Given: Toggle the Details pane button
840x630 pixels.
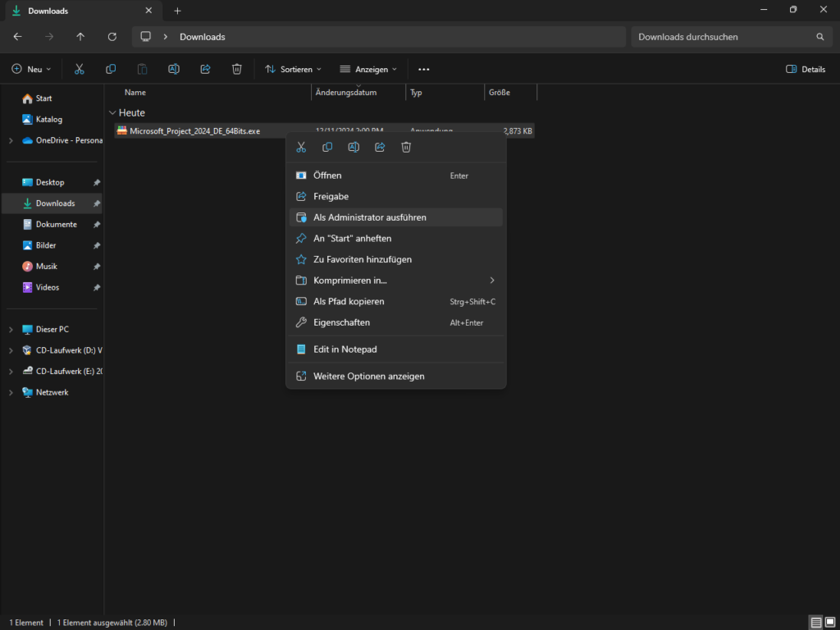Looking at the screenshot, I should point(806,70).
